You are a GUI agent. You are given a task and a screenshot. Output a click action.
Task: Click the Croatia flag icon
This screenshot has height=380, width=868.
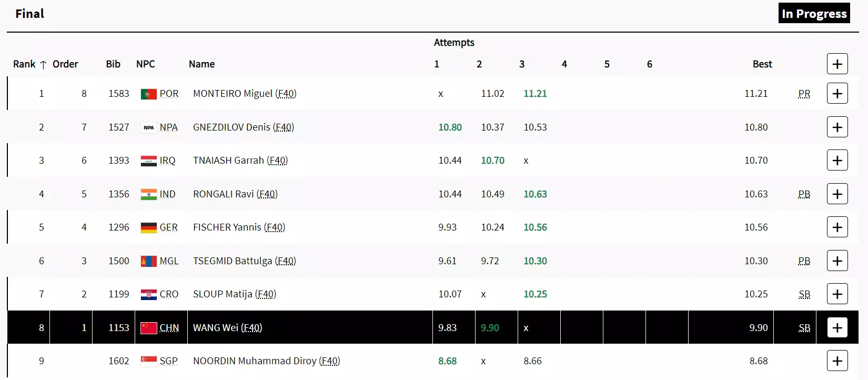(x=149, y=295)
